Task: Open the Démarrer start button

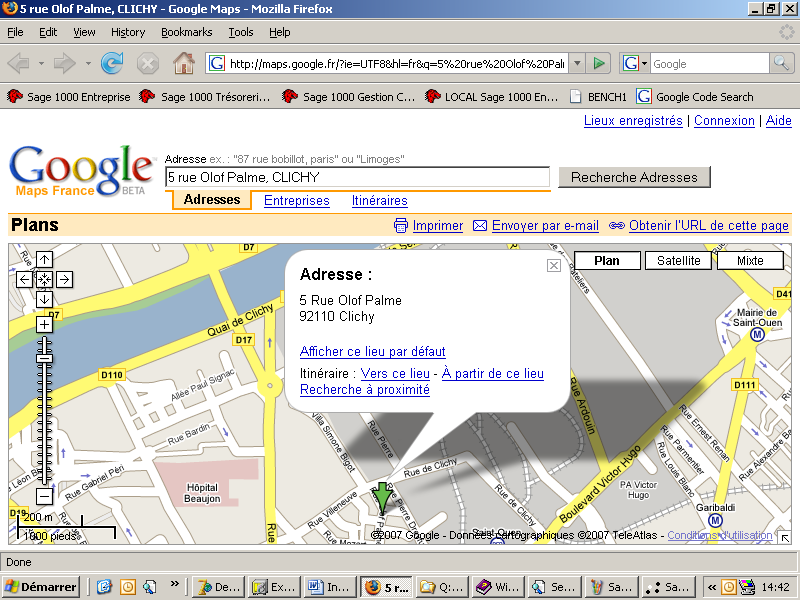Action: [41, 587]
